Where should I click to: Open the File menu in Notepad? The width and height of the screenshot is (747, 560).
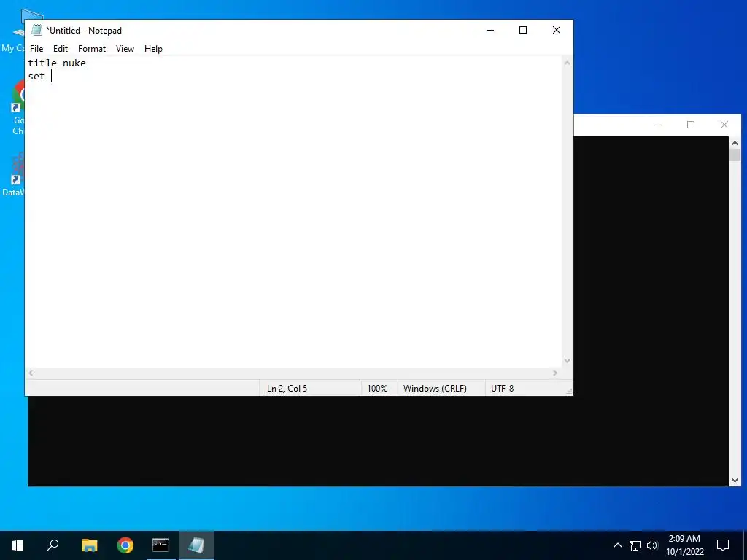pos(36,49)
